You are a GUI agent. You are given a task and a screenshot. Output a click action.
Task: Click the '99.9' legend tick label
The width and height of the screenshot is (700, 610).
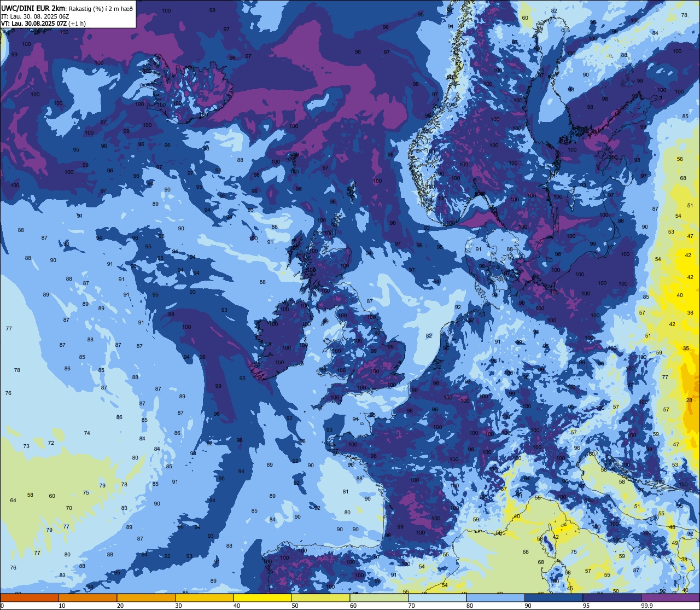point(647,606)
